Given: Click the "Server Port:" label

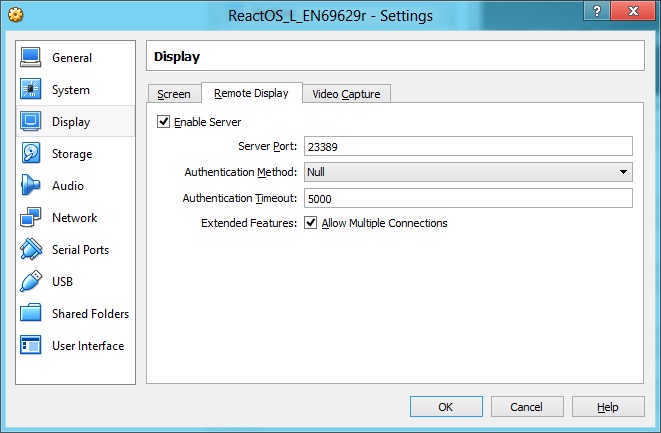Looking at the screenshot, I should [x=267, y=146].
